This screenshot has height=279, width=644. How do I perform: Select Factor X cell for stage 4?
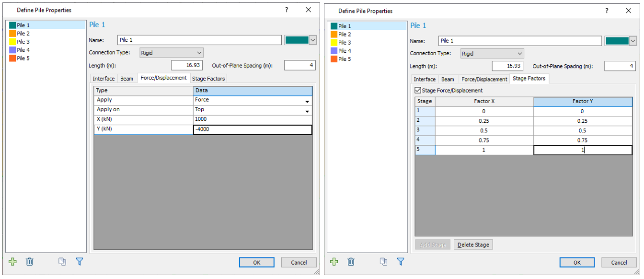coord(484,140)
